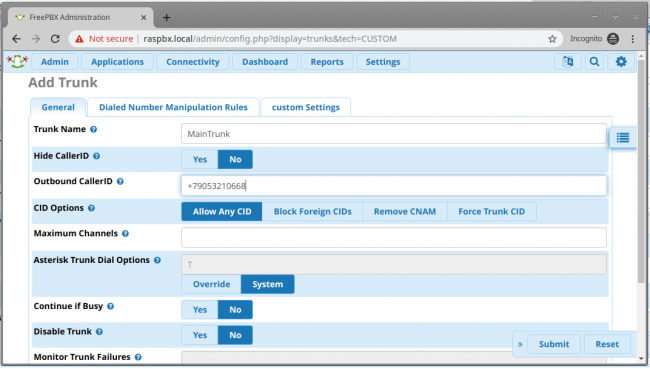Open the language selection icon
The image size is (650, 369).
pyautogui.click(x=568, y=62)
